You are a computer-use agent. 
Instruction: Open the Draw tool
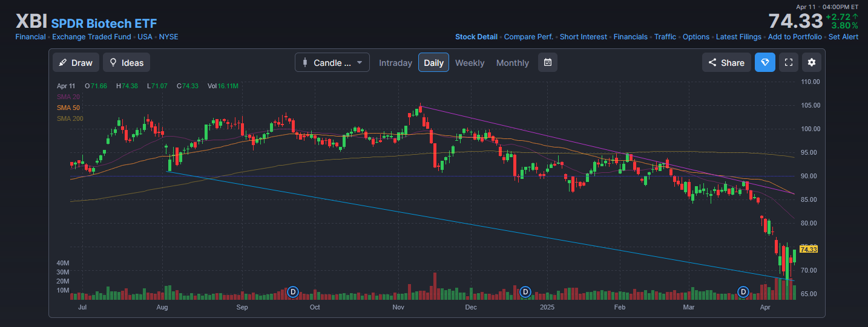(x=76, y=63)
